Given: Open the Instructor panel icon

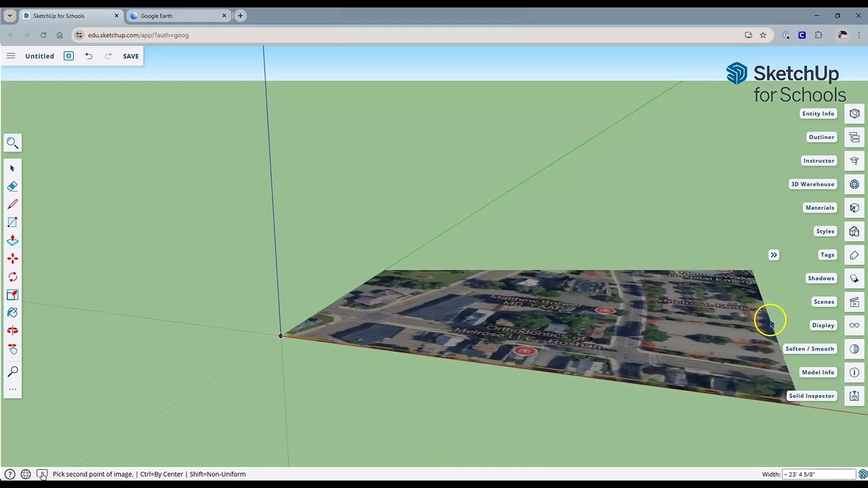Looking at the screenshot, I should pyautogui.click(x=854, y=161).
